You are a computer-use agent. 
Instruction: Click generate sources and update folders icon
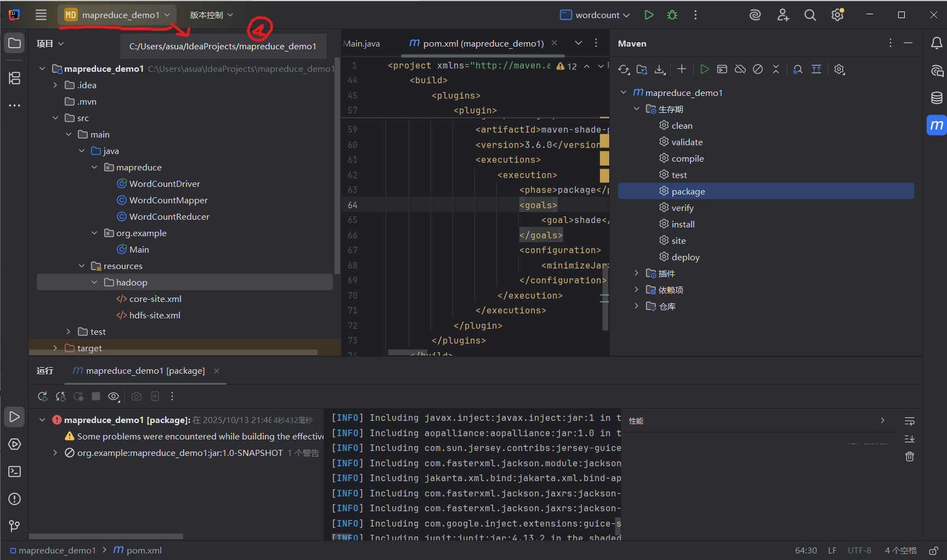[x=642, y=70]
